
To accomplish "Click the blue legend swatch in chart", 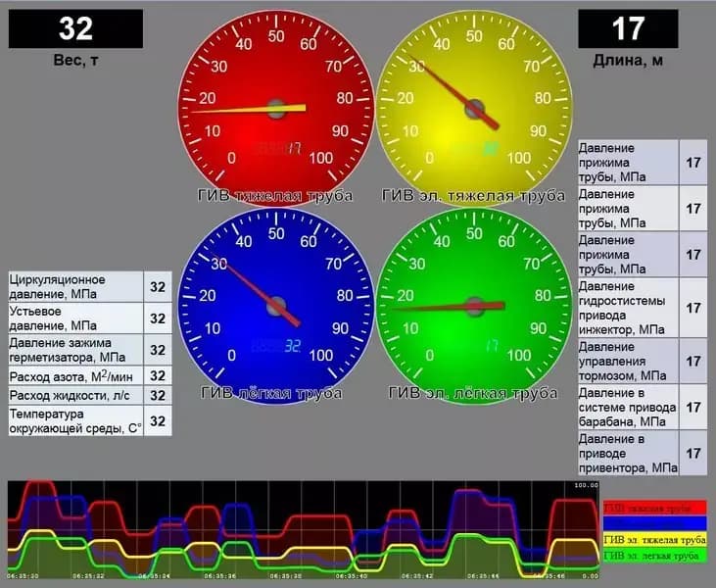I will point(655,523).
